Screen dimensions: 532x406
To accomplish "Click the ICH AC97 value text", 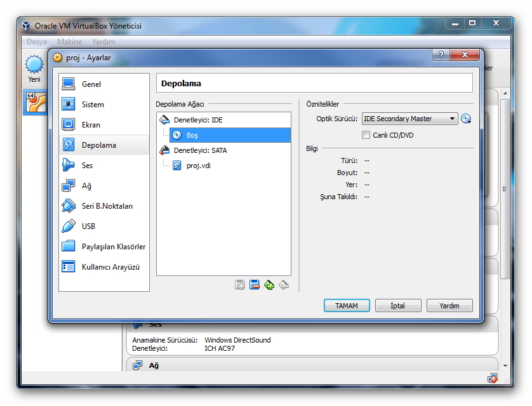I will (x=220, y=348).
